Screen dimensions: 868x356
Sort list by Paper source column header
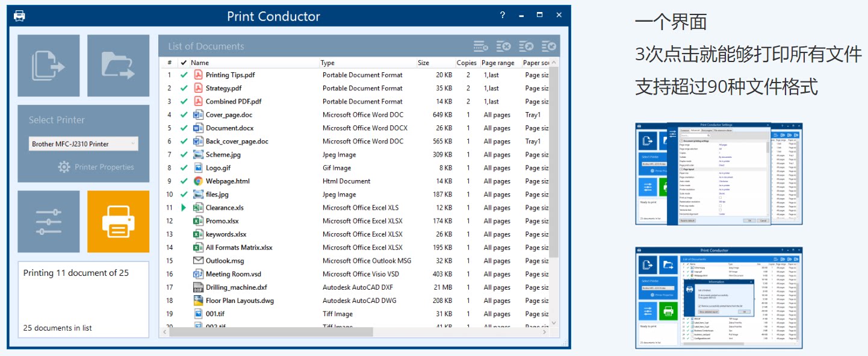[x=536, y=63]
